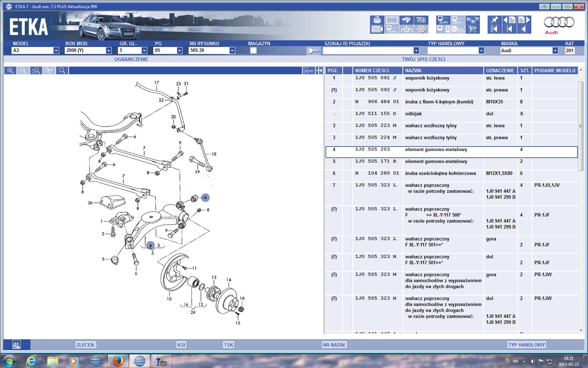Reset the diagram zoom to 100%

(49, 70)
